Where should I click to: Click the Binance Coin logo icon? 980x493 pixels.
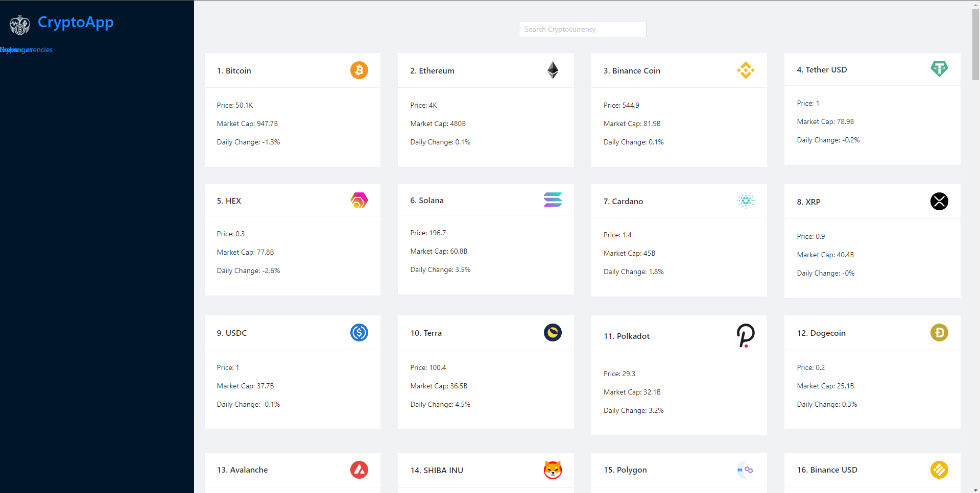[746, 70]
